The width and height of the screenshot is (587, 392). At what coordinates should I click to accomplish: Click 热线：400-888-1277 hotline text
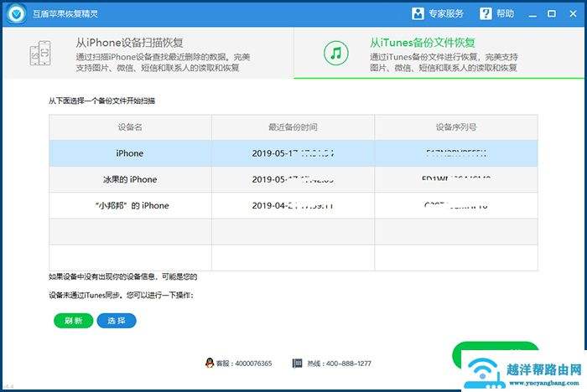pyautogui.click(x=339, y=364)
